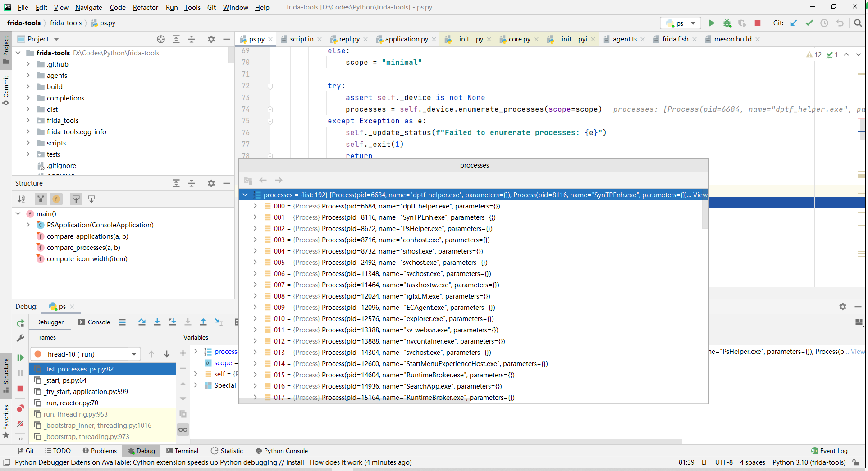Open the Search Everywhere magnifier icon
Image resolution: width=868 pixels, height=471 pixels.
coord(858,23)
